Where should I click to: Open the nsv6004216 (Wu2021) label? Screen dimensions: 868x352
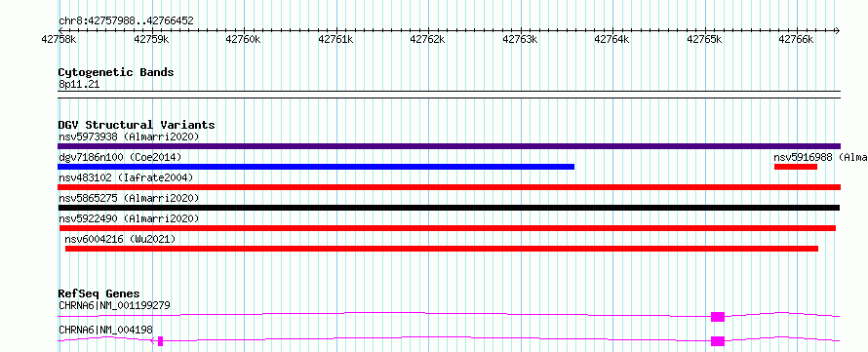pyautogui.click(x=120, y=239)
